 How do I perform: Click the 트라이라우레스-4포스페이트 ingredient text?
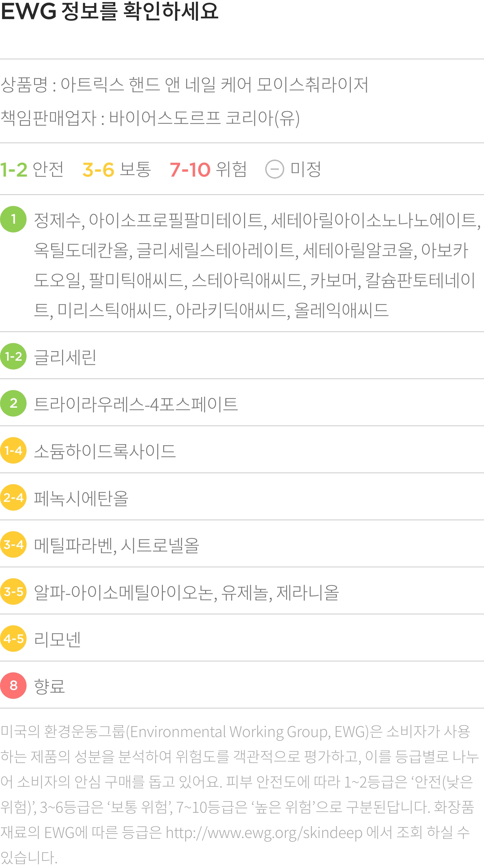(136, 404)
